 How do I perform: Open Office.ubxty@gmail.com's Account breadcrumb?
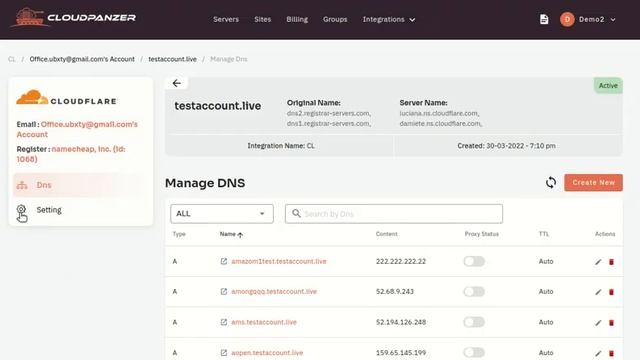pyautogui.click(x=82, y=59)
